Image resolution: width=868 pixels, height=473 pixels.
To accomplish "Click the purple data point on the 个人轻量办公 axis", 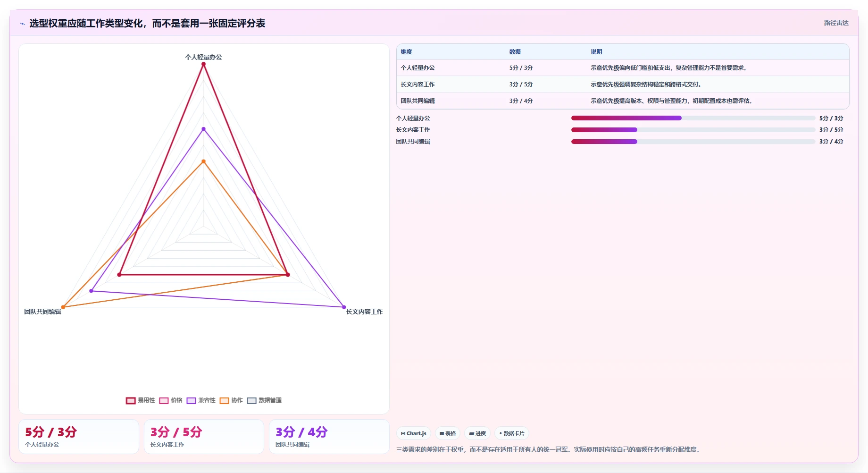I will [204, 129].
